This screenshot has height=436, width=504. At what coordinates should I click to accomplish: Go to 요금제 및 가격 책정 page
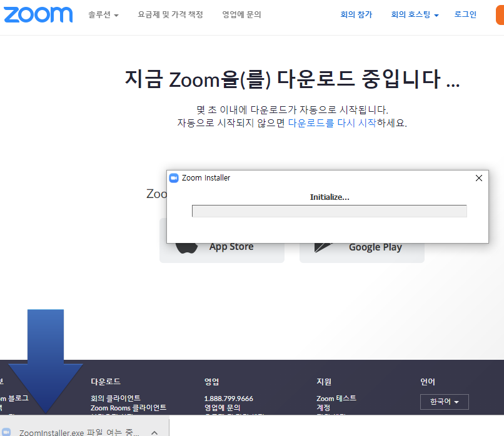170,14
